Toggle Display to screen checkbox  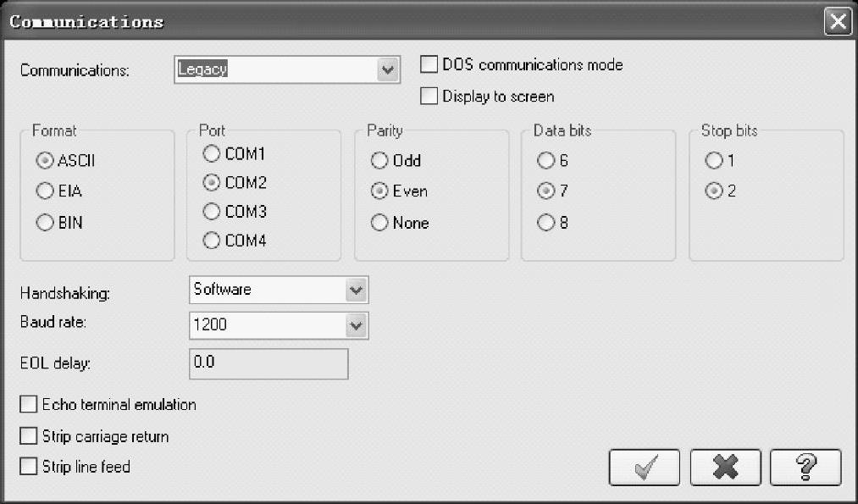pos(429,97)
